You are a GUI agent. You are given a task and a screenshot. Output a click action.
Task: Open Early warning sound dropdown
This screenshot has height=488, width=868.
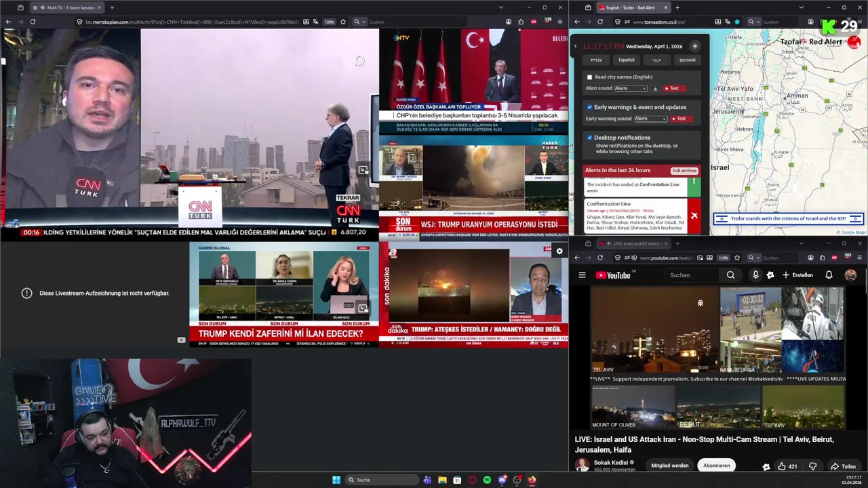click(x=650, y=119)
